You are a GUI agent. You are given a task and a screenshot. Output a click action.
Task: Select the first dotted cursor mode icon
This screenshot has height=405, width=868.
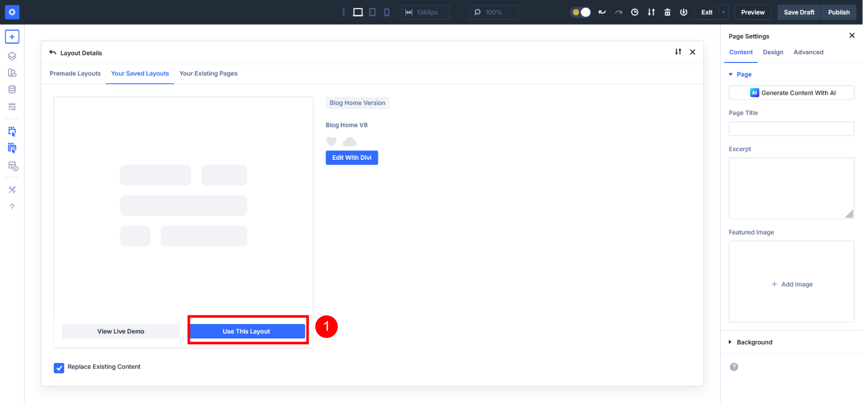[x=12, y=132]
